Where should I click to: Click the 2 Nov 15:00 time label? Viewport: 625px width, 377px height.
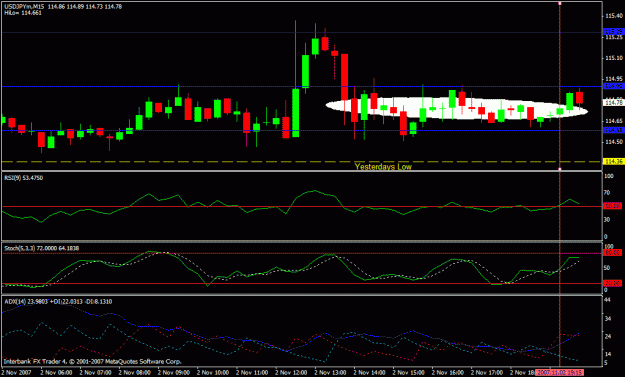(408, 373)
